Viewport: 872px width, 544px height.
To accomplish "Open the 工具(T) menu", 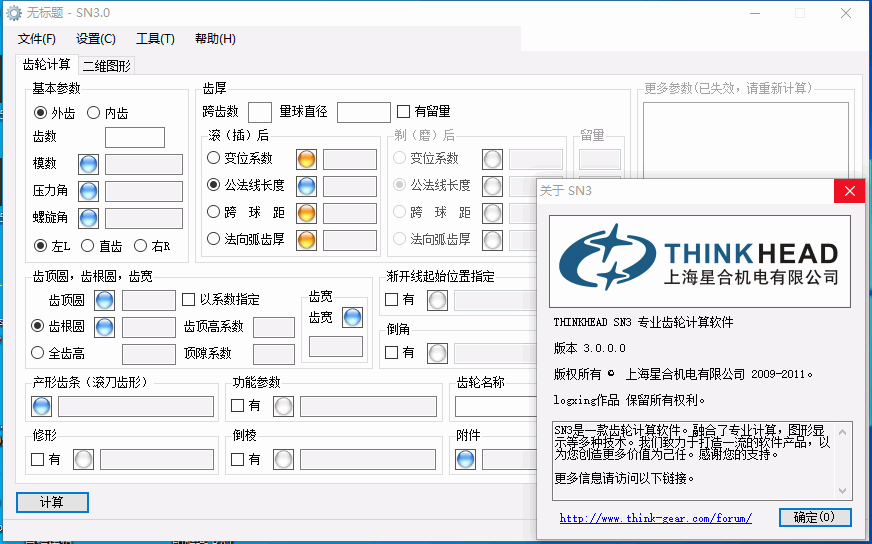I will coord(155,39).
